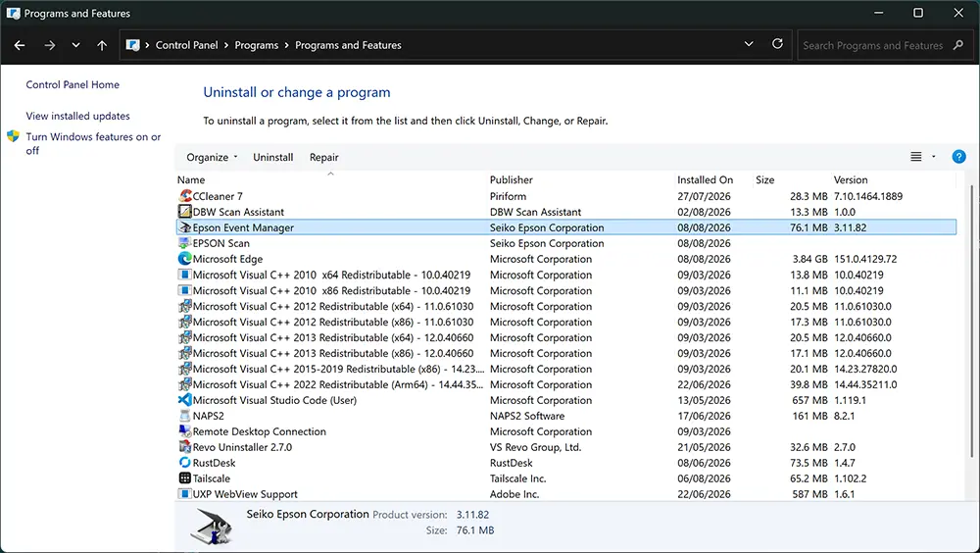Click the '27/07/2026' install date cell
Image resolution: width=980 pixels, height=553 pixels.
click(x=704, y=196)
